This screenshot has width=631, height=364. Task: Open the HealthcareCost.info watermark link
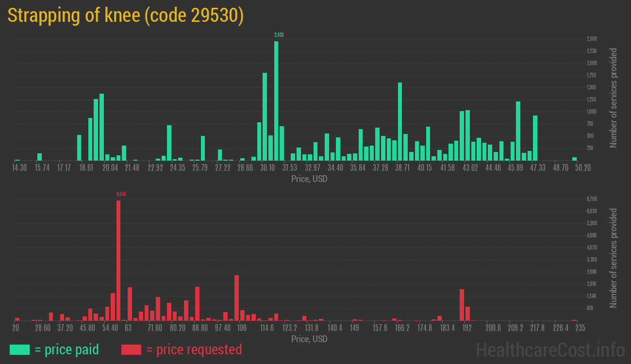point(550,349)
